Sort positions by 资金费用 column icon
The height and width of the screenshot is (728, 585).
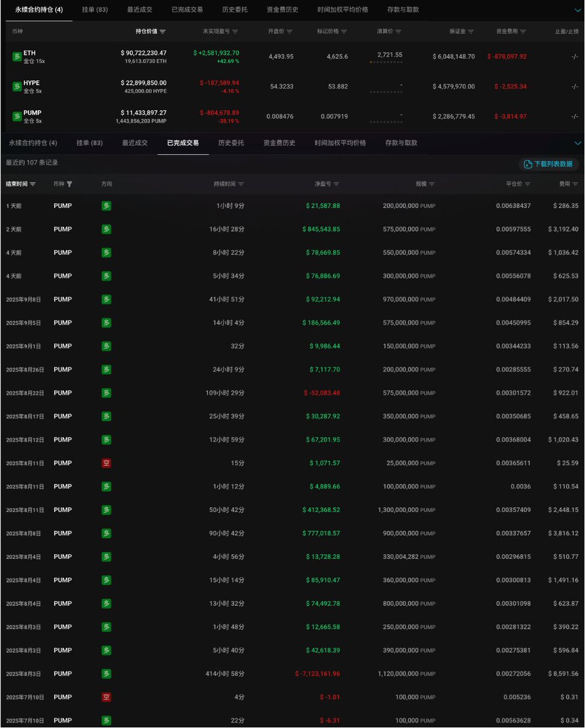point(523,31)
